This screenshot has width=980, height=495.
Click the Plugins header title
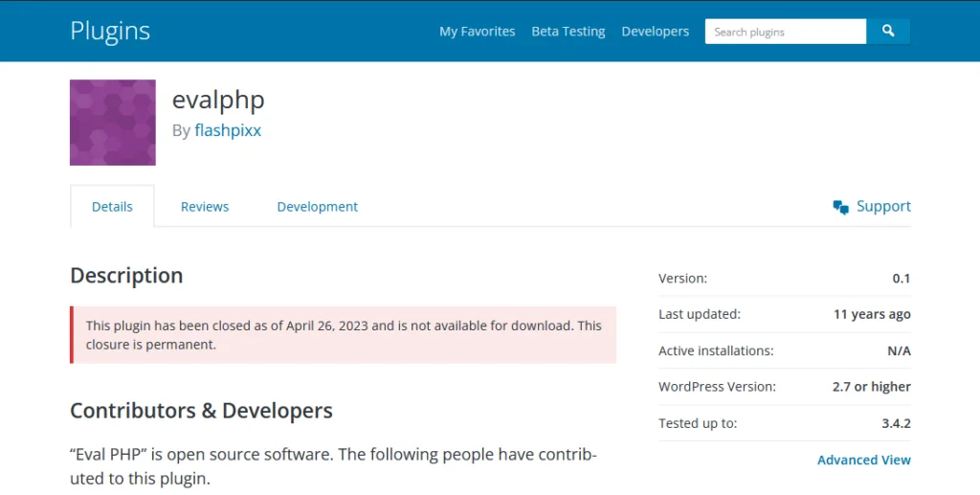click(110, 31)
